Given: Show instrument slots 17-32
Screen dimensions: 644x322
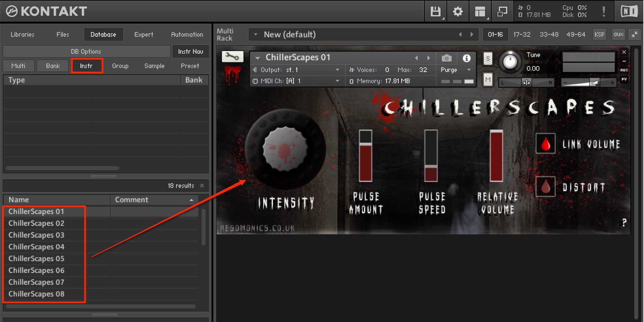Looking at the screenshot, I should pos(522,34).
